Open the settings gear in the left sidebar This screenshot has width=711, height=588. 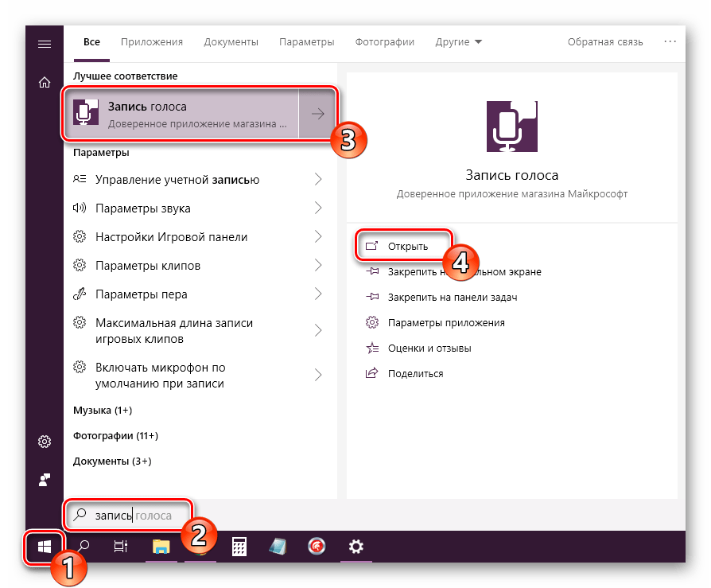click(x=45, y=442)
